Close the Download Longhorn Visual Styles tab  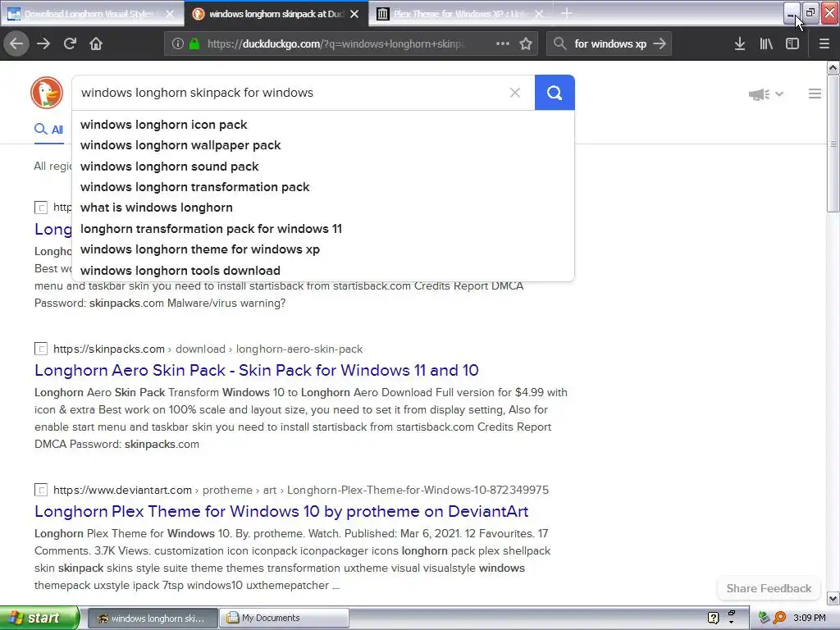(170, 14)
